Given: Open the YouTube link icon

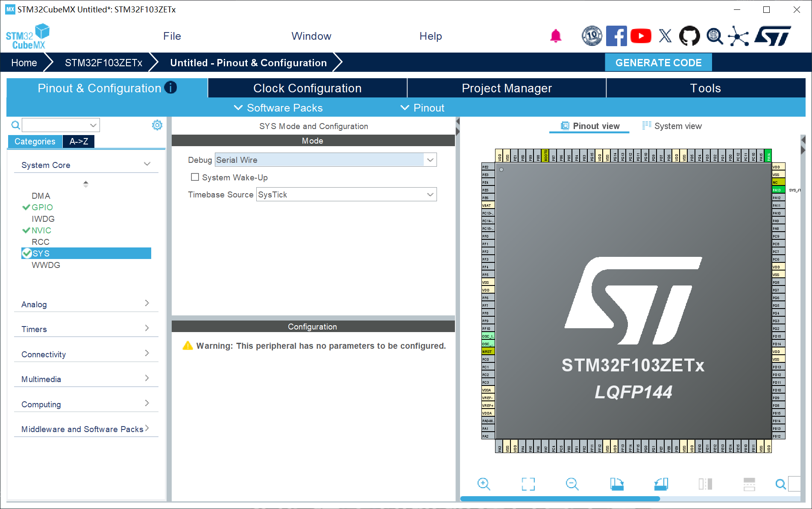Looking at the screenshot, I should (x=641, y=36).
